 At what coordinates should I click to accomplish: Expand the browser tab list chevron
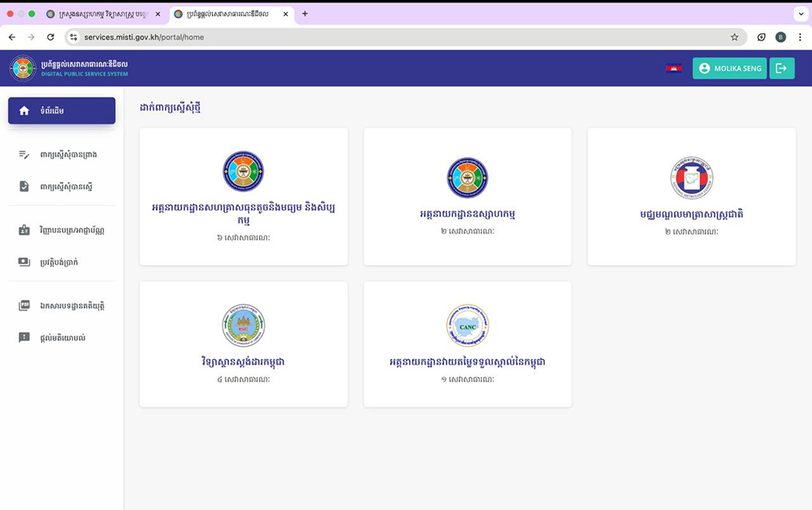pyautogui.click(x=799, y=14)
